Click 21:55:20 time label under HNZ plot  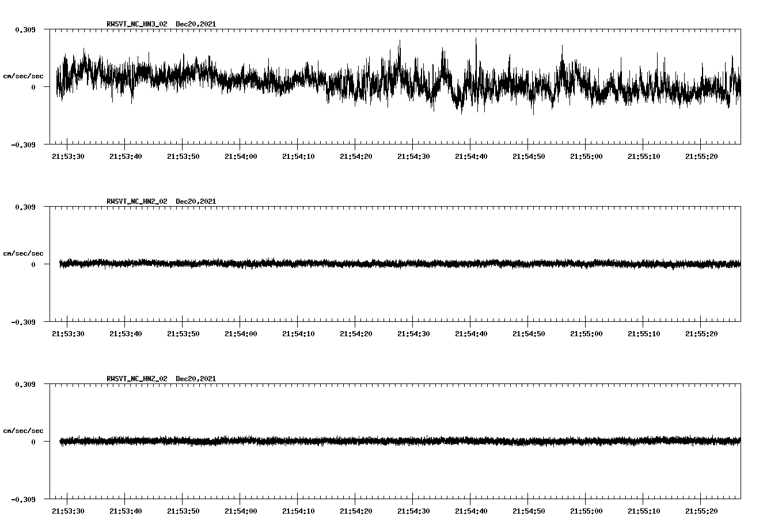pos(701,511)
